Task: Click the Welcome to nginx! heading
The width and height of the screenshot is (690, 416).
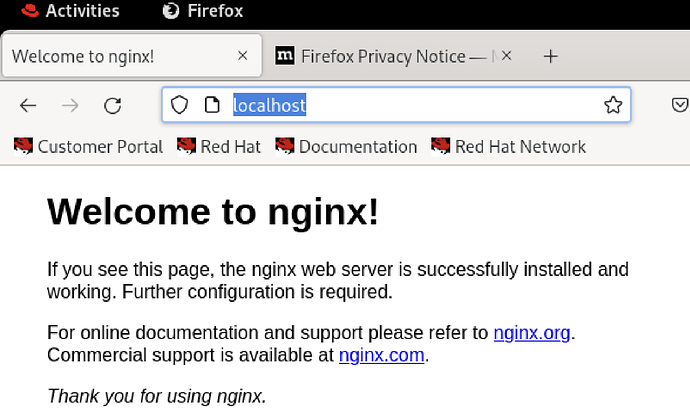Action: click(x=213, y=212)
